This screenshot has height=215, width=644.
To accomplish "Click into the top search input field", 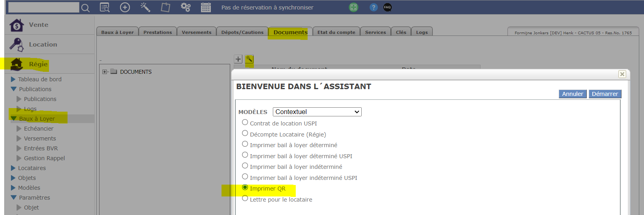I will coord(43,7).
